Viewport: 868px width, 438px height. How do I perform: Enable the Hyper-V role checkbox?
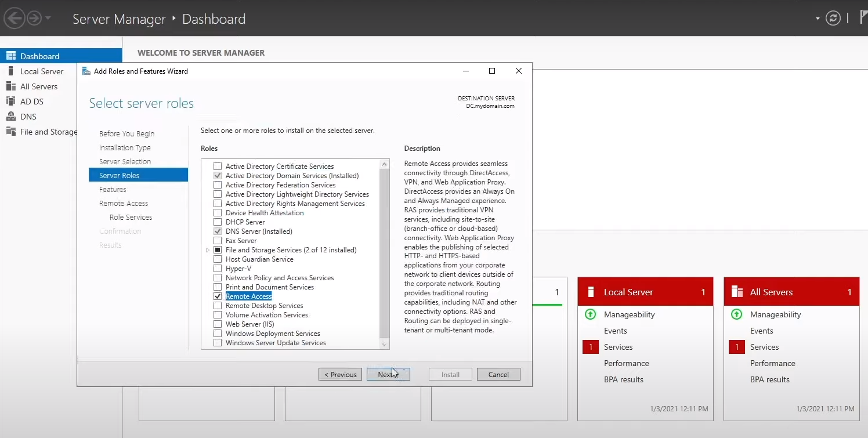point(218,269)
